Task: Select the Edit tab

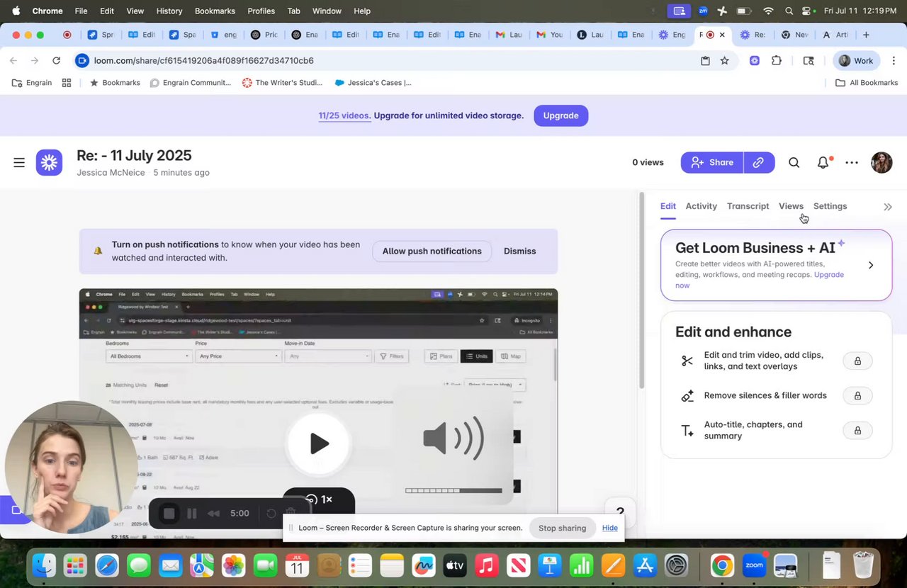Action: click(x=668, y=206)
